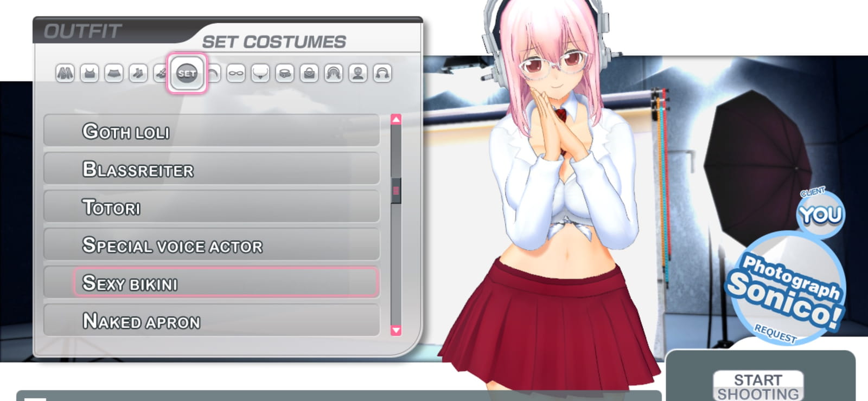Image resolution: width=868 pixels, height=401 pixels.
Task: Open the head and face category icon
Action: [358, 73]
